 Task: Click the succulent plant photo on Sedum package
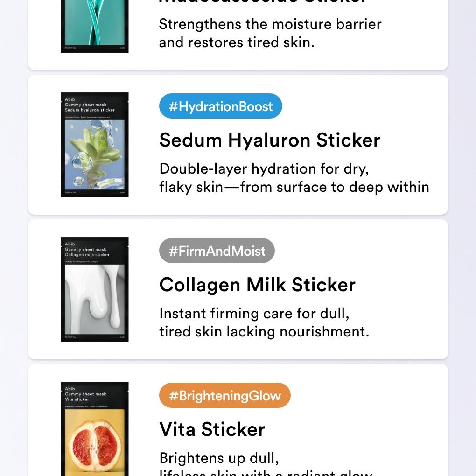point(95,154)
